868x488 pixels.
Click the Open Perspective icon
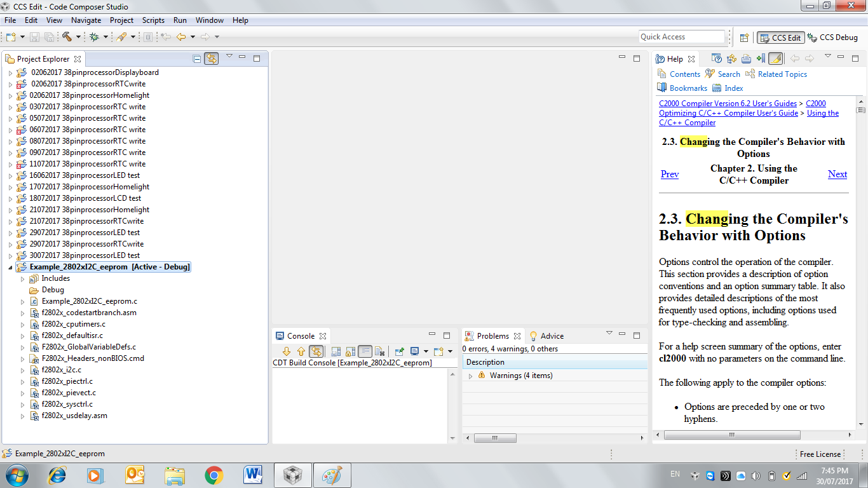745,37
